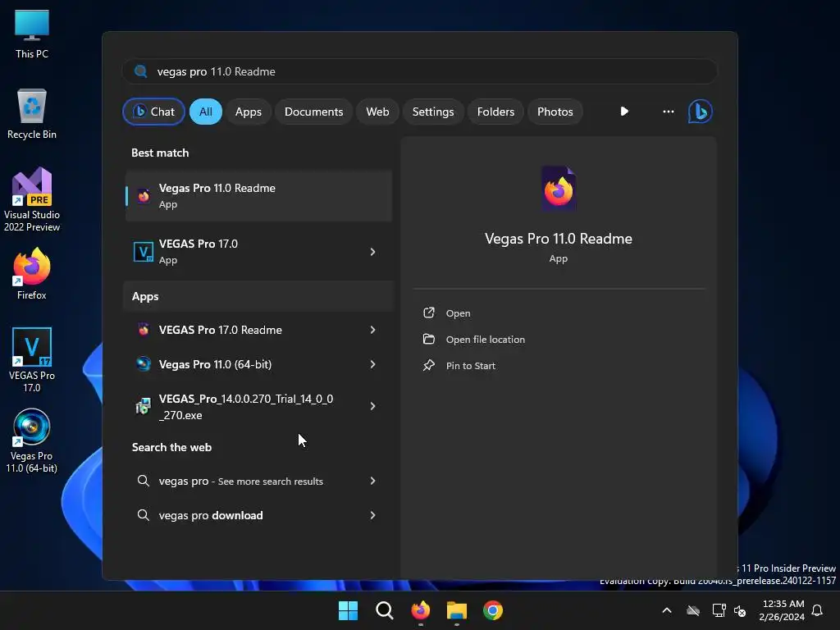Click the large Firefox document icon in preview pane
This screenshot has height=630, width=840.
pos(558,189)
